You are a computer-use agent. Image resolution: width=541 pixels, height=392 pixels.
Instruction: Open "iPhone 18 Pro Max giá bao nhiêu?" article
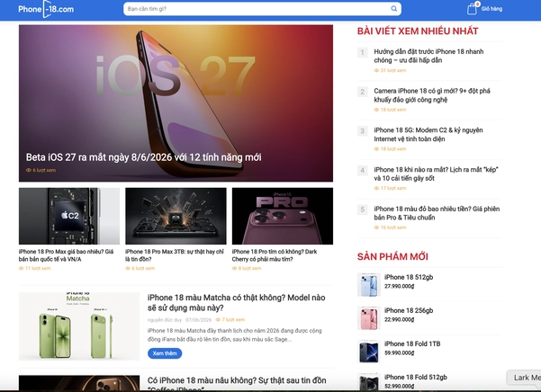[x=67, y=255]
